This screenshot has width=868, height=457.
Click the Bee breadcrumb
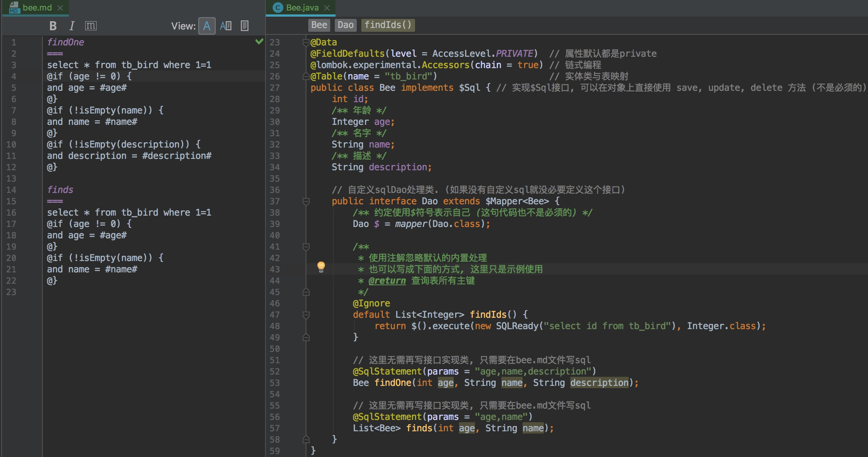(319, 25)
